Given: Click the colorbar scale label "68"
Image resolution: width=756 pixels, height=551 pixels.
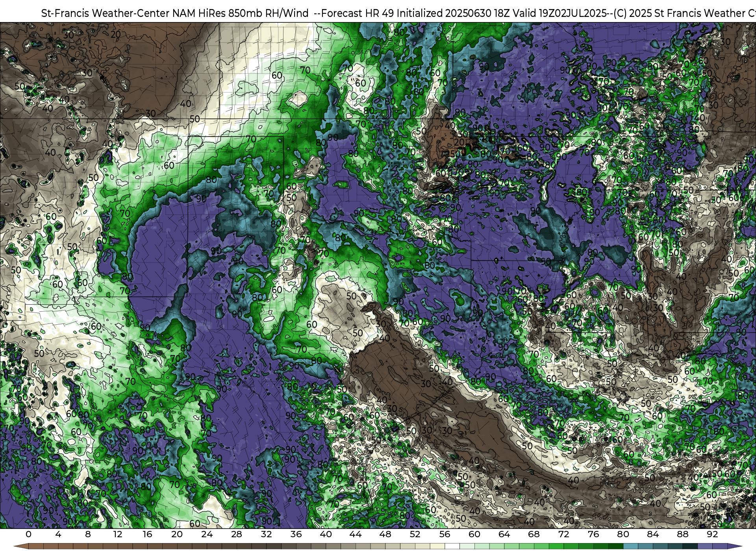Looking at the screenshot, I should (534, 534).
